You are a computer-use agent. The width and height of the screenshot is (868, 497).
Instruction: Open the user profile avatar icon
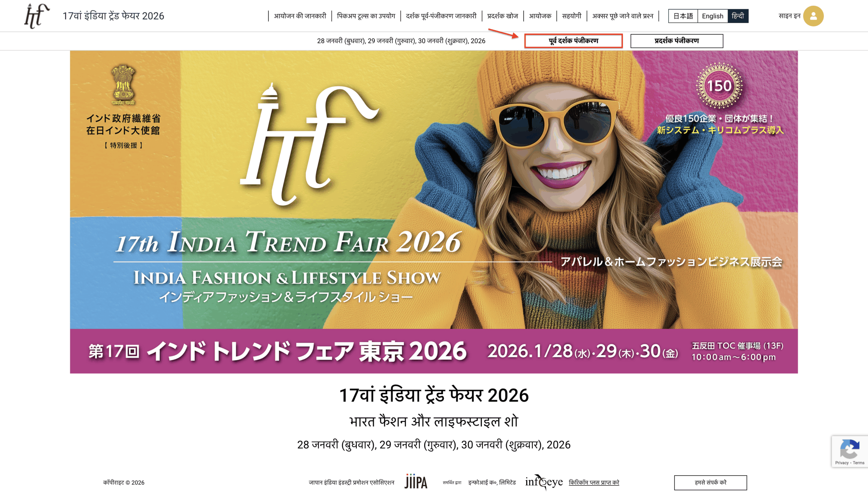(x=813, y=16)
